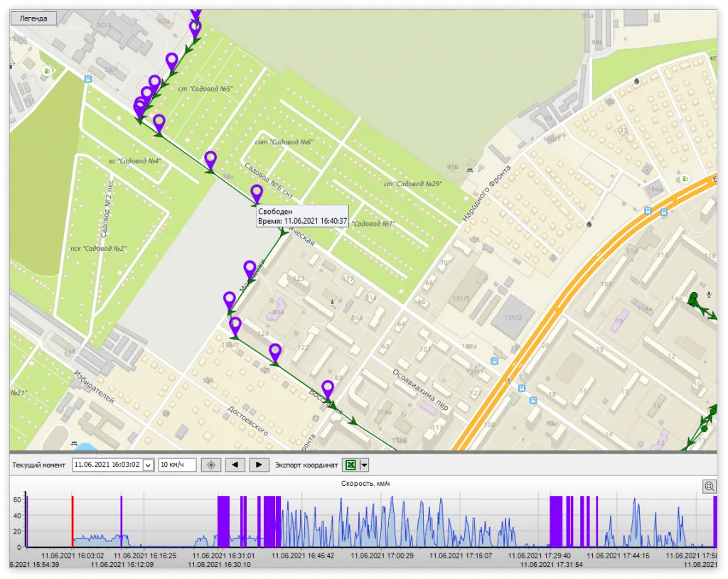Click the microphone venue icon on map
Viewport: 728px width, 579px height.
(709, 295)
